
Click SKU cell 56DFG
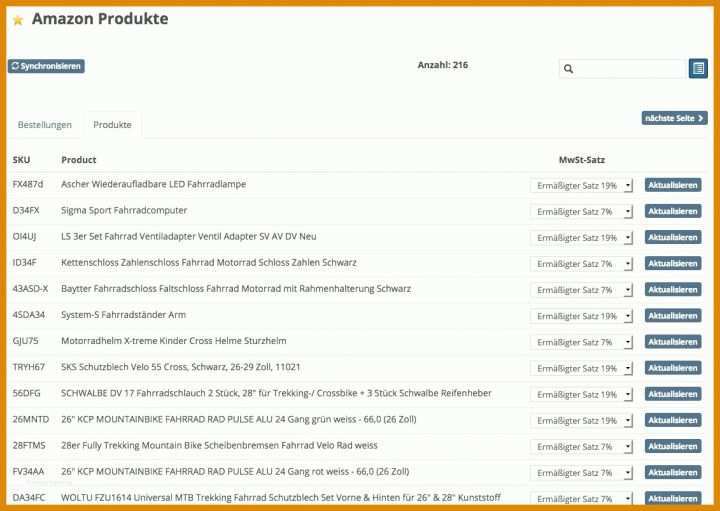pos(26,393)
